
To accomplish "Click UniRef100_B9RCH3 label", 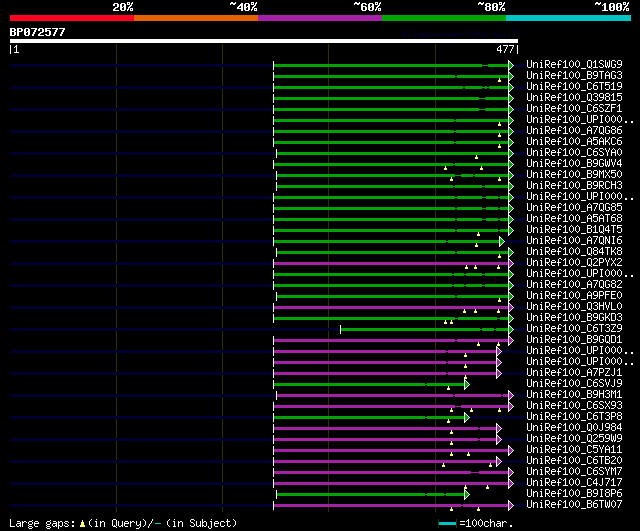I will pos(574,186).
